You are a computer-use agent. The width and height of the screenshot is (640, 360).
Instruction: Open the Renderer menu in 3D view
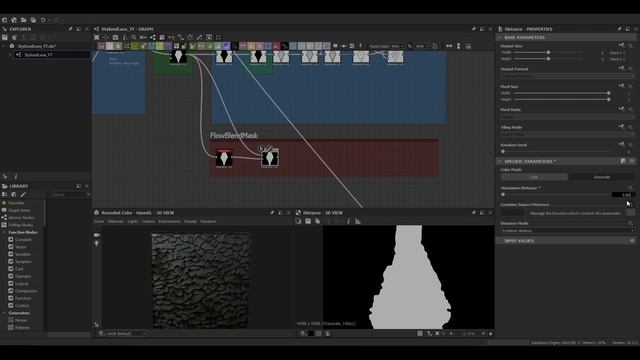tap(208, 221)
